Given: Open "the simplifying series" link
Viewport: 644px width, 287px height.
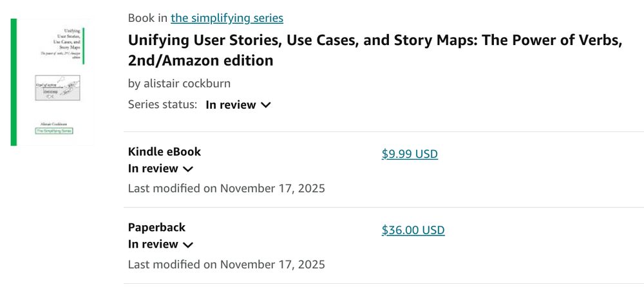Looking at the screenshot, I should pyautogui.click(x=227, y=18).
